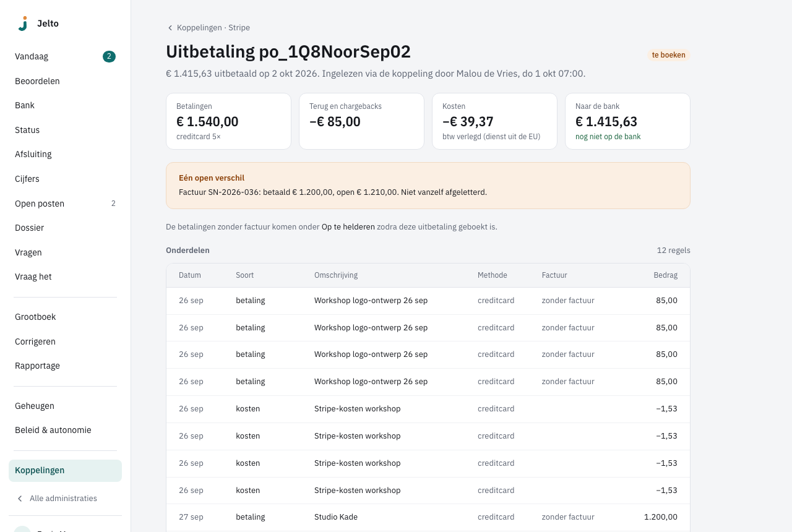
Task: Go to Bank section
Action: [65, 105]
